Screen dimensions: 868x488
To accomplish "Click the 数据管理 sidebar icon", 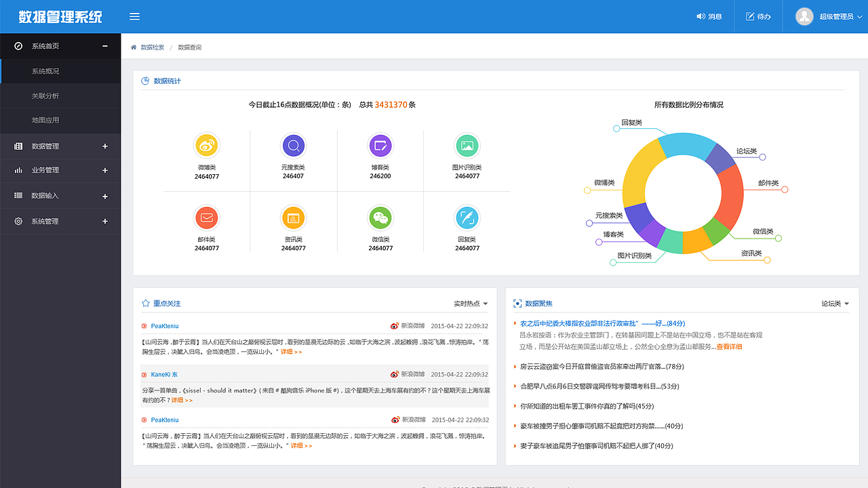I will [x=18, y=146].
